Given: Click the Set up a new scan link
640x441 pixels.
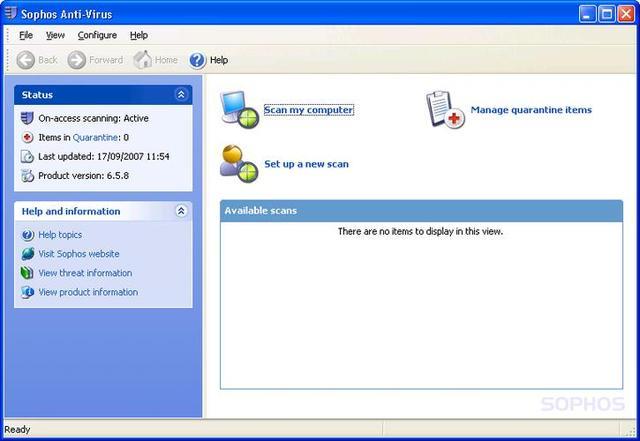Looking at the screenshot, I should pos(307,164).
